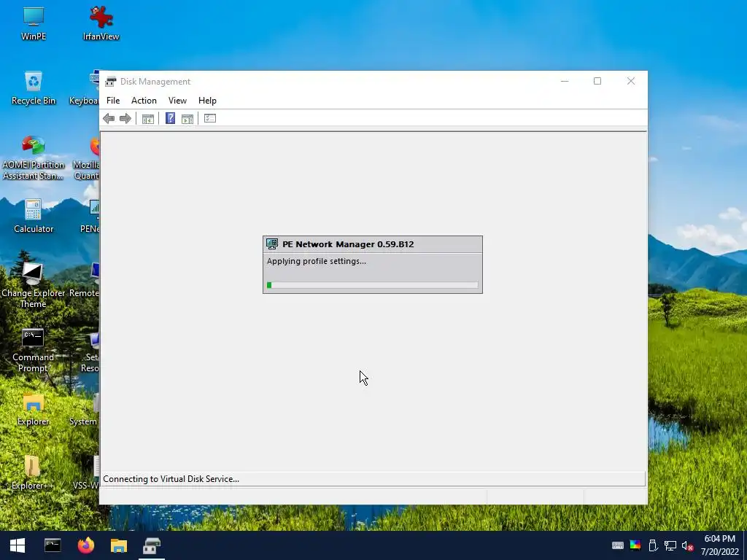Click the Back arrow in Disk Management toolbar

(x=109, y=119)
